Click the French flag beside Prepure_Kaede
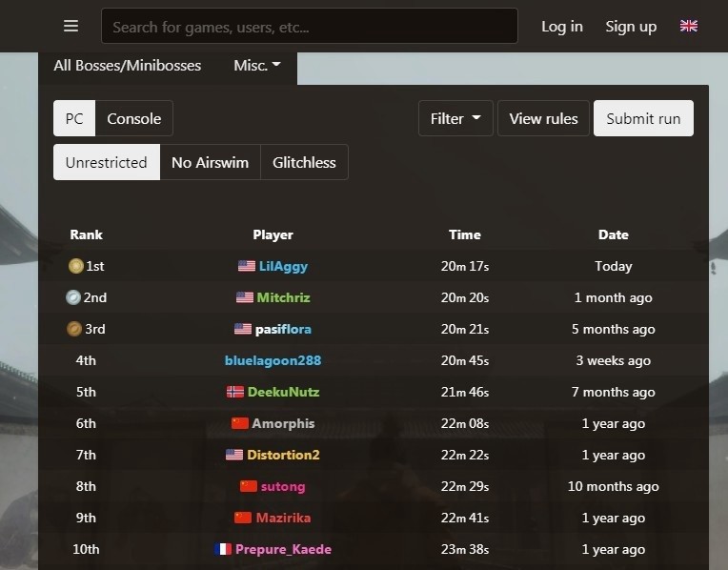728x570 pixels. click(223, 550)
